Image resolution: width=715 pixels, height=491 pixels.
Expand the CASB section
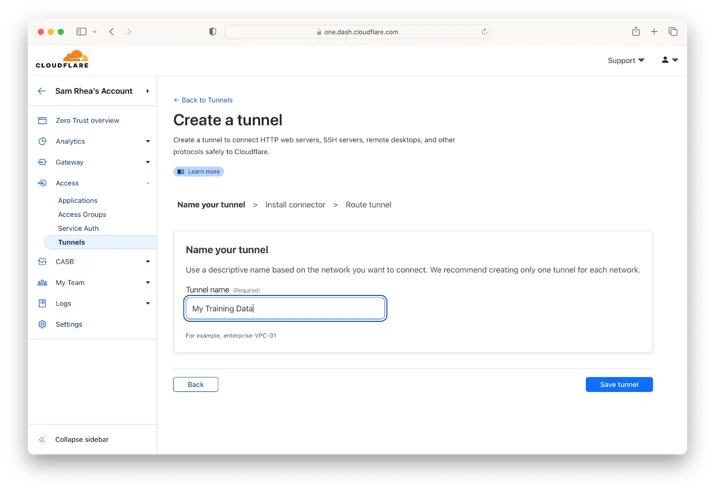coord(148,262)
